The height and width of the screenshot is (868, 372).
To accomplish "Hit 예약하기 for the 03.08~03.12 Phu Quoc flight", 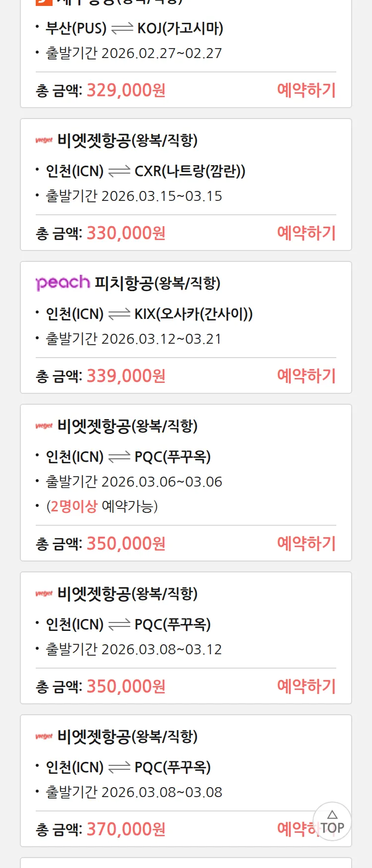I will point(306,686).
